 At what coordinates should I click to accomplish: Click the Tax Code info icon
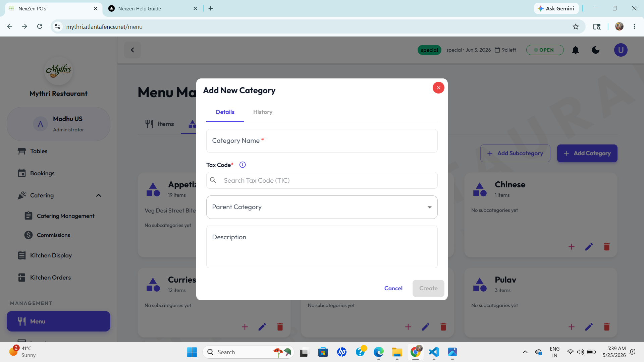click(243, 165)
